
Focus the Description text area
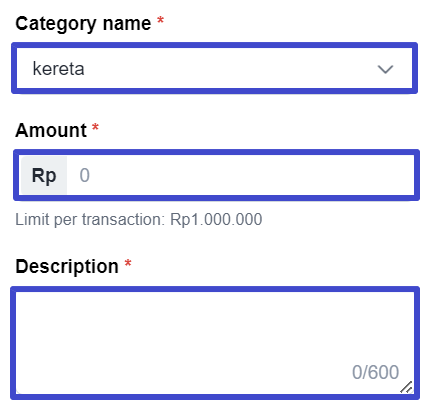pyautogui.click(x=215, y=343)
